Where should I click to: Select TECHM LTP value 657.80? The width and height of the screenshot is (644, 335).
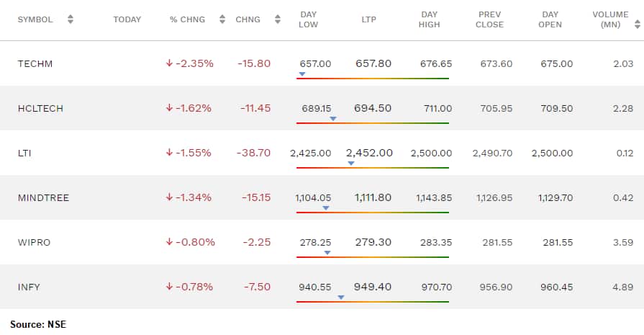click(x=373, y=63)
